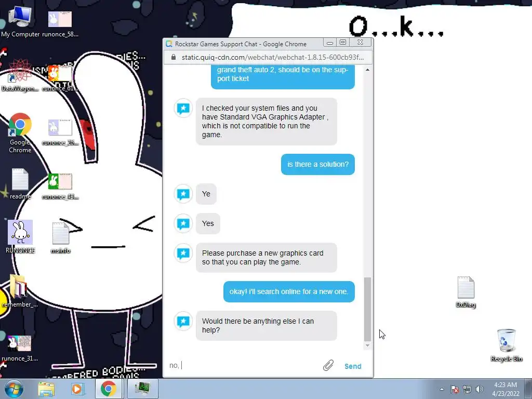Click chat scrollbar down arrow

367,345
